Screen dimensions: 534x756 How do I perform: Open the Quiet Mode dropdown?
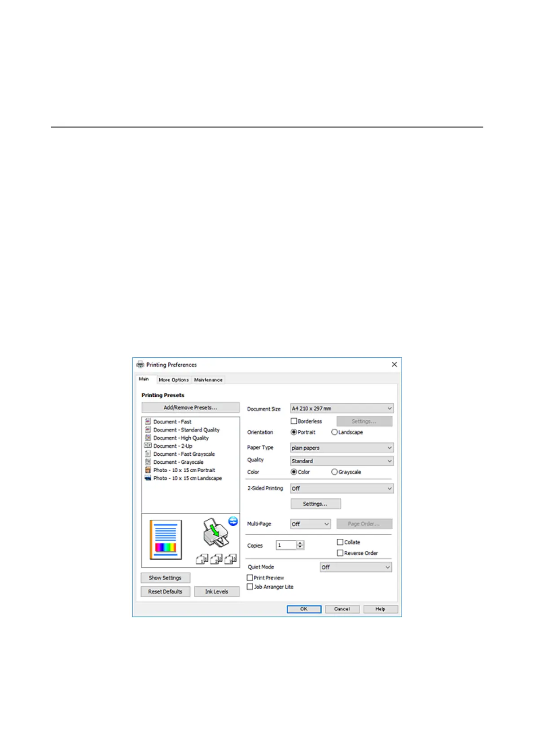pos(356,567)
